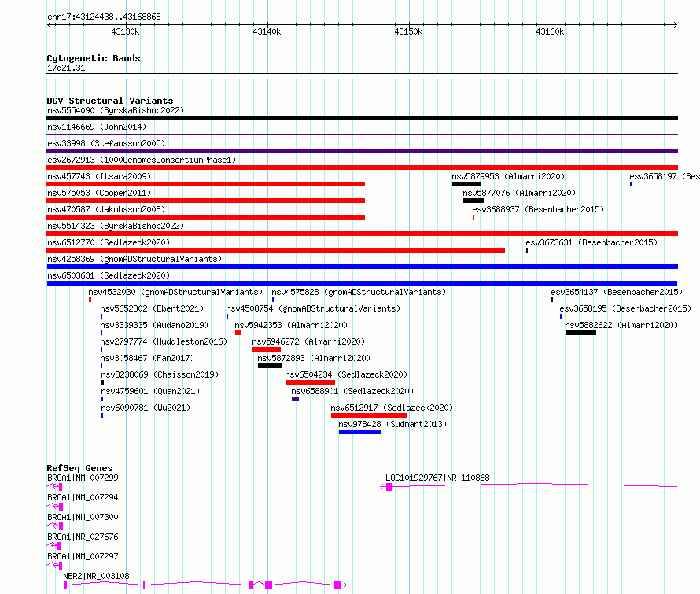700x594 pixels.
Task: Click the blue bar under nsv4258369
Action: pyautogui.click(x=363, y=267)
